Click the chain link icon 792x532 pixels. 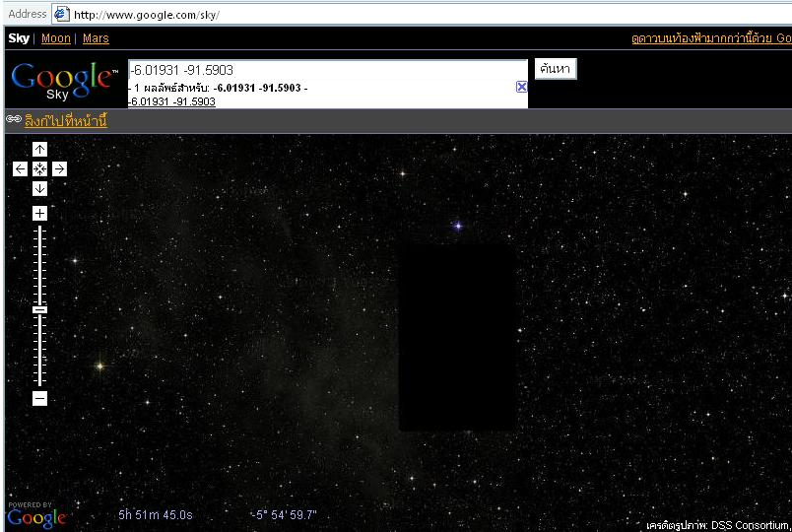(14, 120)
